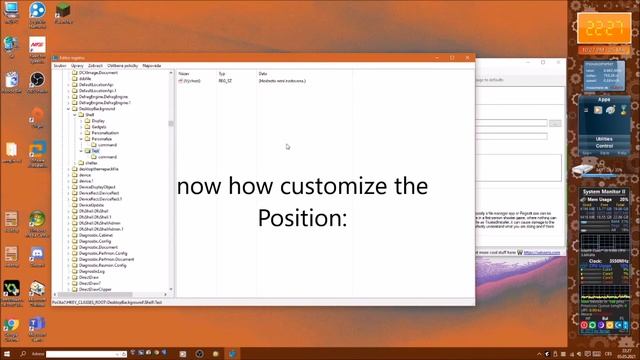The height and width of the screenshot is (360, 640).
Task: Open the Soubor menu
Action: click(x=60, y=66)
